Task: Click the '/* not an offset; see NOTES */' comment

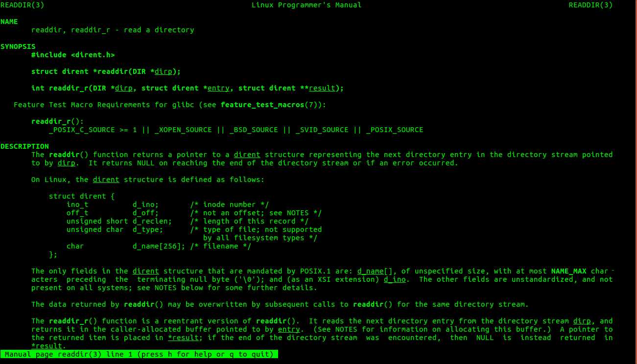Action: click(256, 213)
